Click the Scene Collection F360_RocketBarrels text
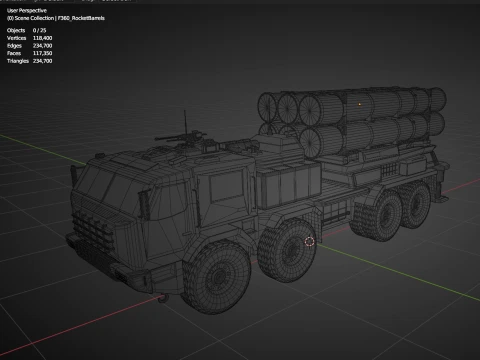Screen dimensions: 480x360 [56, 18]
